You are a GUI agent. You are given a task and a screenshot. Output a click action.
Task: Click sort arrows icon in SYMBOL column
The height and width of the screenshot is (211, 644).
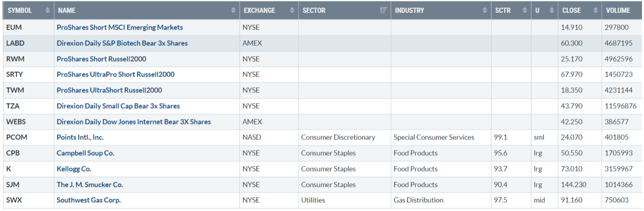pyautogui.click(x=48, y=10)
